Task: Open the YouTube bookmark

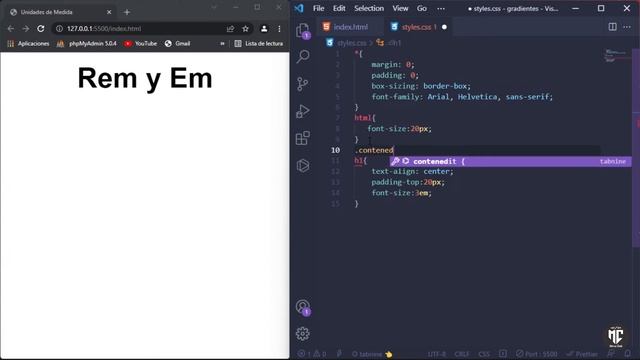Action: [141, 44]
